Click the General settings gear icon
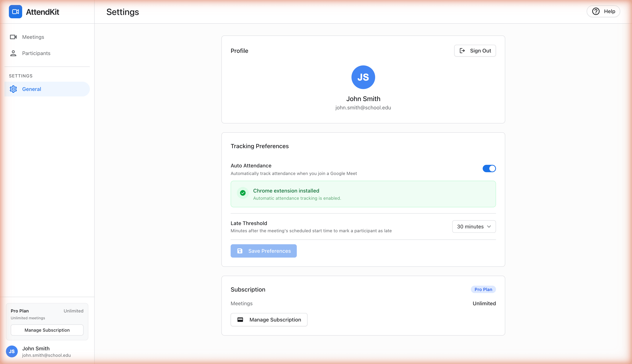The height and width of the screenshot is (364, 632). 13,89
